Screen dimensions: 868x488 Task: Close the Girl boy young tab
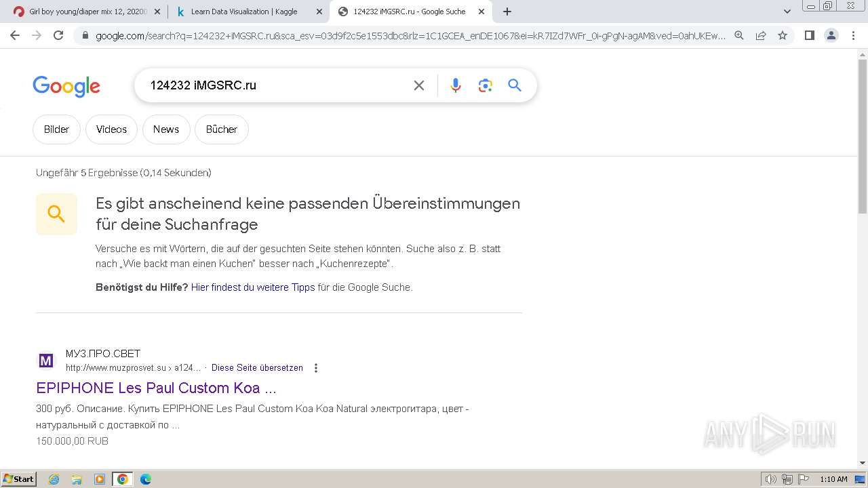coord(157,12)
